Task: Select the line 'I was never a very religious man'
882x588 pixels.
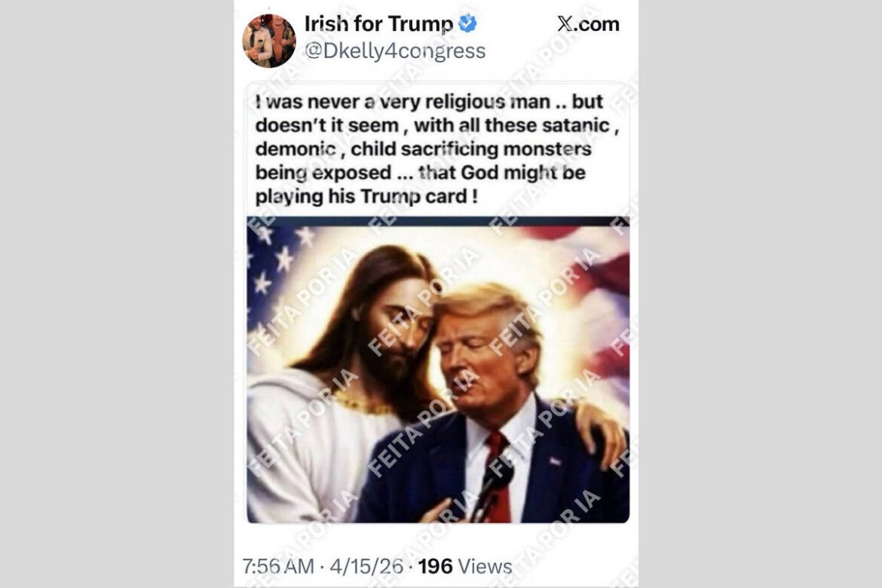Action: pyautogui.click(x=403, y=101)
